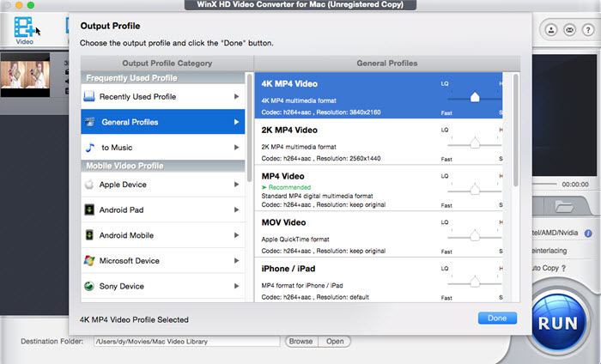The width and height of the screenshot is (601, 364).
Task: Click the Sony Device logo icon
Action: [89, 286]
